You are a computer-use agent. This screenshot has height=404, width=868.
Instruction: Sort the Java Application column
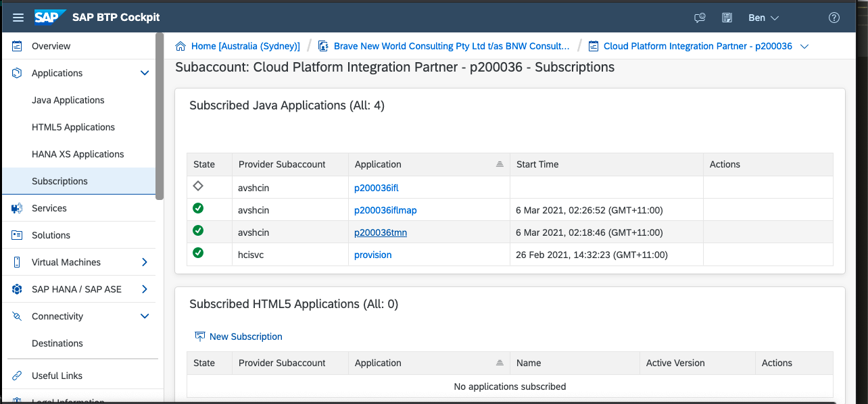[x=500, y=164]
